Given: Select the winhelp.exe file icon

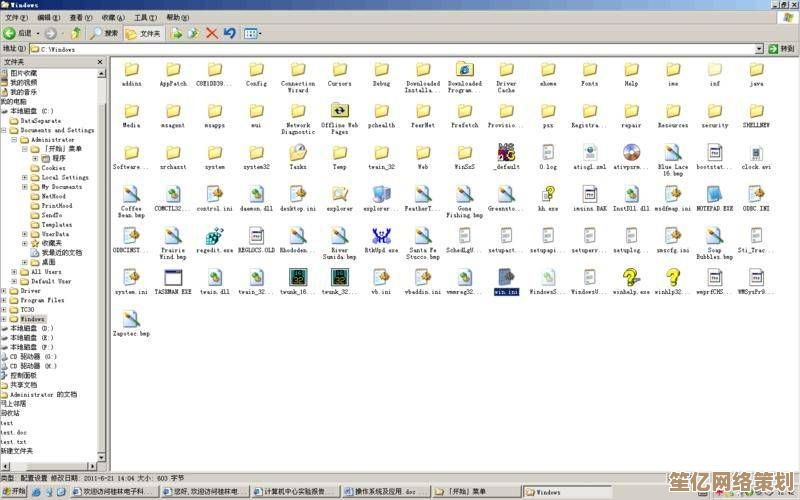Looking at the screenshot, I should point(631,278).
